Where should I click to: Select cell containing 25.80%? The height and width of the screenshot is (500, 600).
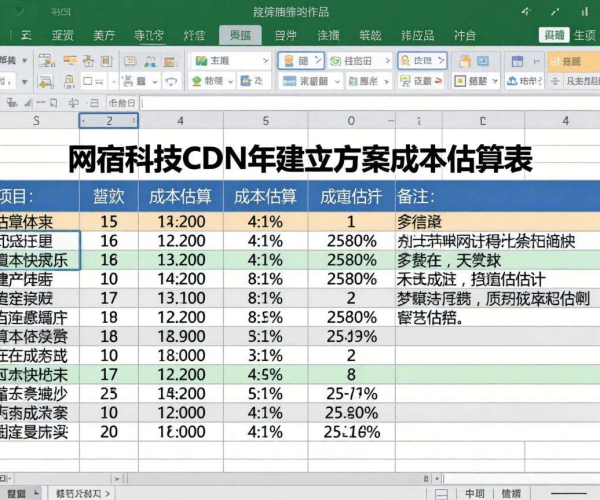352,413
